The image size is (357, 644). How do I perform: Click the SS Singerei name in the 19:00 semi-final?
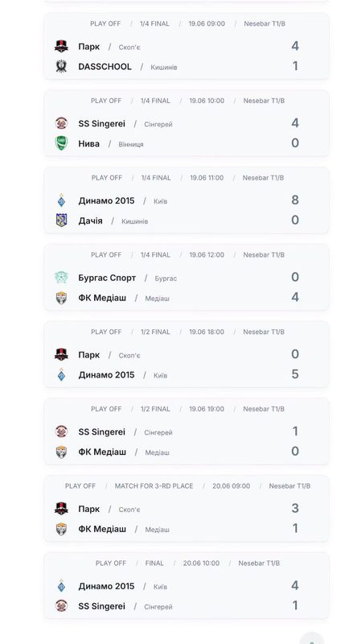click(102, 432)
